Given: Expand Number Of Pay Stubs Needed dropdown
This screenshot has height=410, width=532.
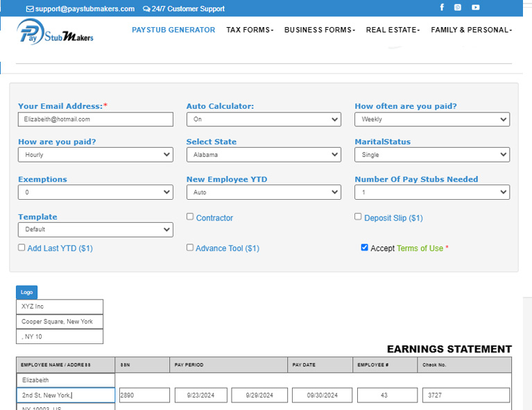Looking at the screenshot, I should 432,192.
